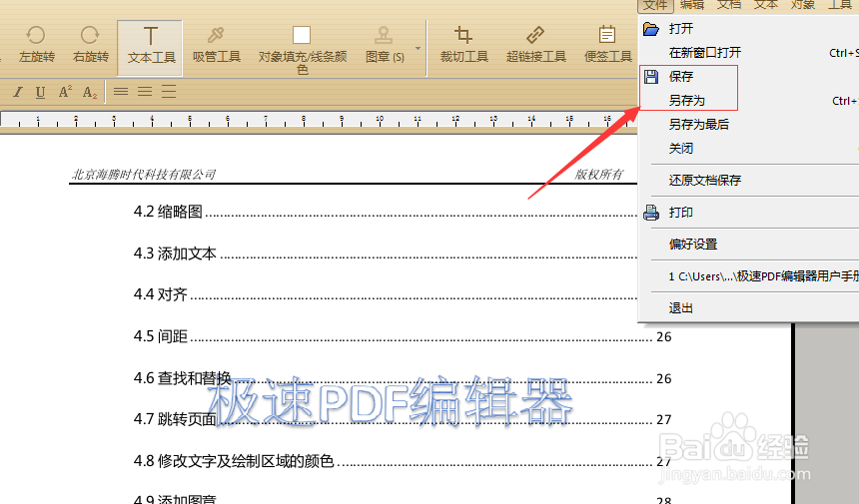The image size is (859, 504).
Task: Select the stamp tool (图章)
Action: click(x=384, y=44)
